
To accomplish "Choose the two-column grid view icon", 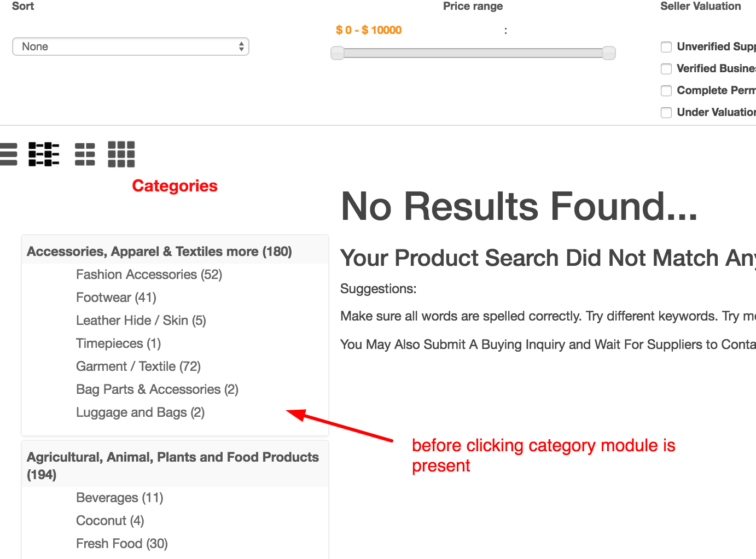I will (85, 154).
